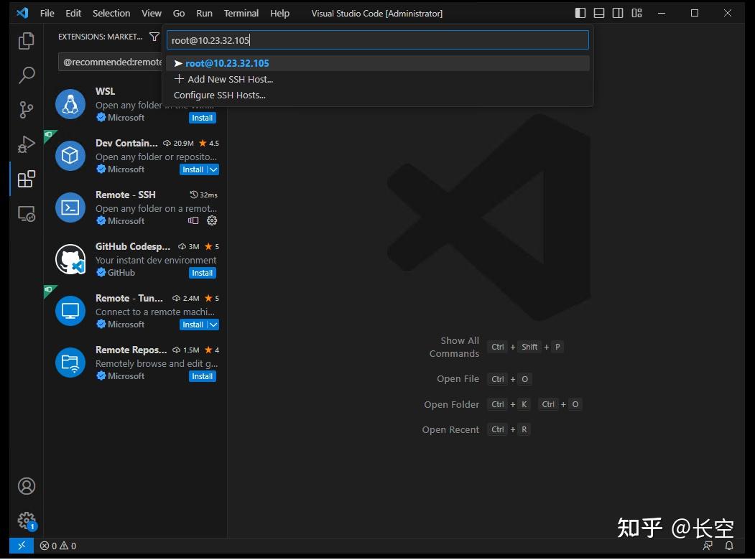This screenshot has width=755, height=560.
Task: Open the Remote Explorer view
Action: (26, 213)
